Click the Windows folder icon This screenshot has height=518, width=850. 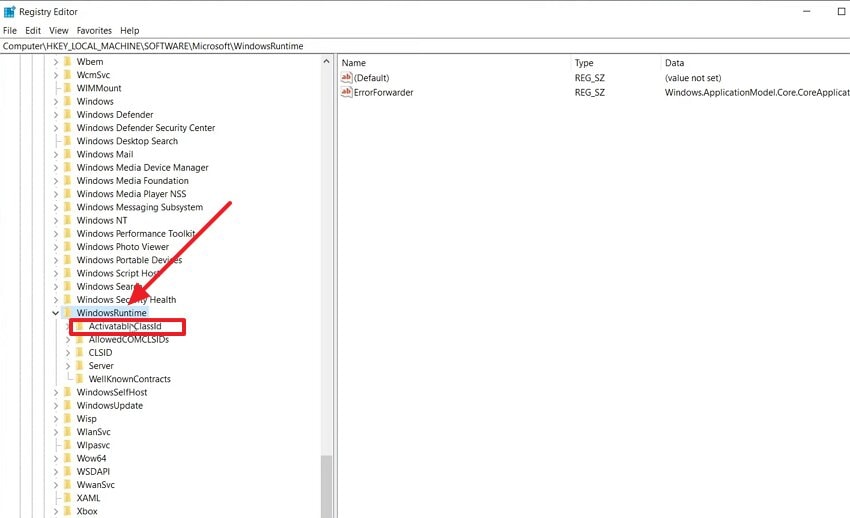pos(68,101)
